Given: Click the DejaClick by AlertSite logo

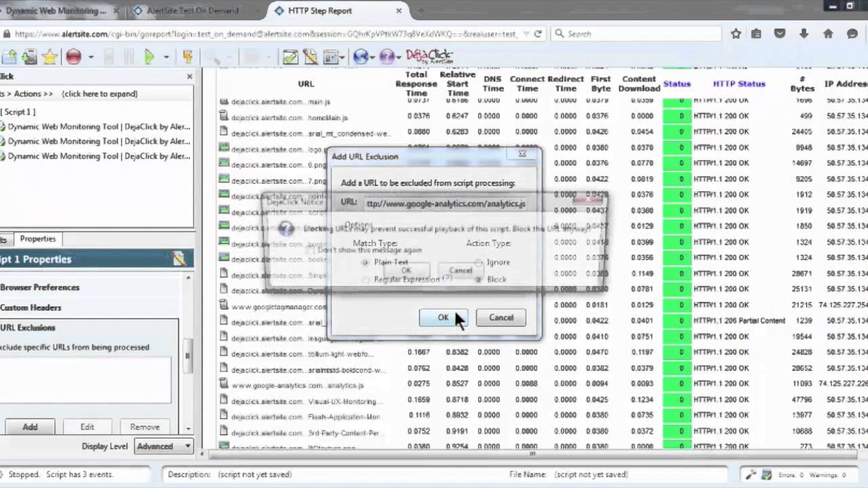Looking at the screenshot, I should point(429,56).
